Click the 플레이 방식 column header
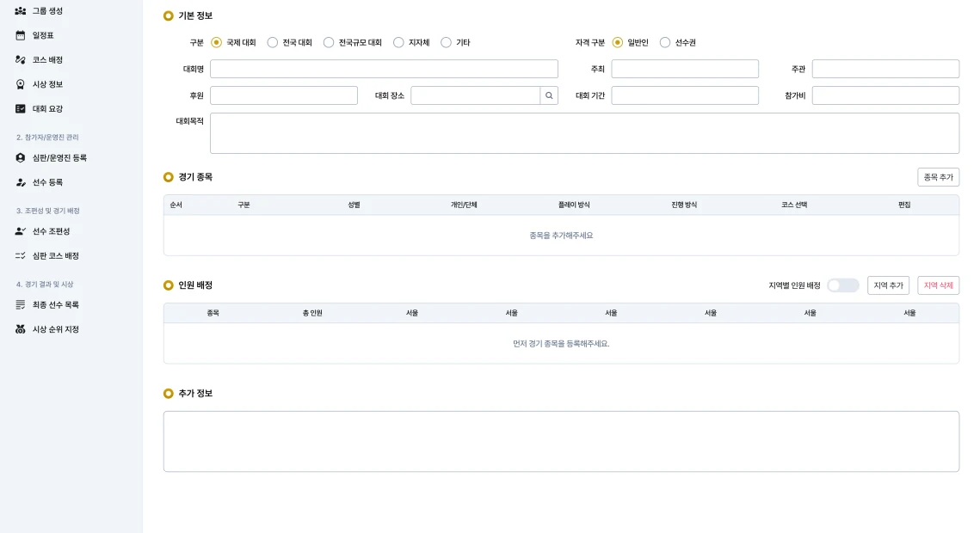The height and width of the screenshot is (533, 980). (x=574, y=205)
